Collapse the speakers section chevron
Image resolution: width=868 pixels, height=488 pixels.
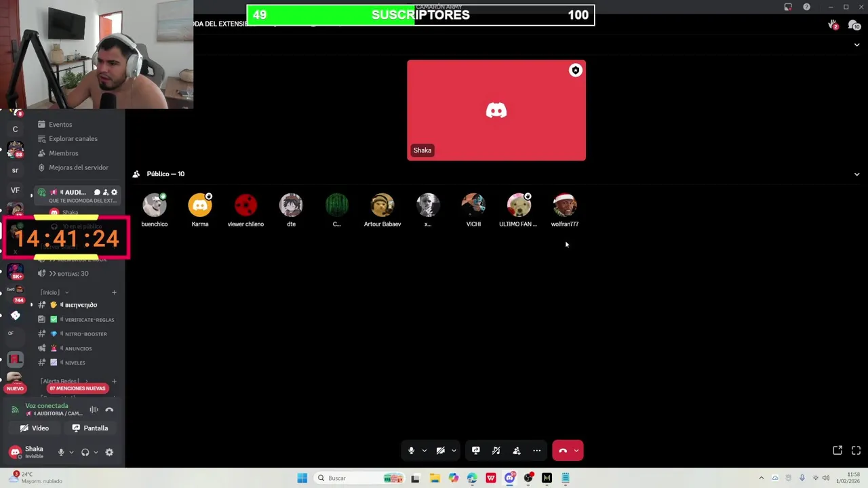coord(856,45)
